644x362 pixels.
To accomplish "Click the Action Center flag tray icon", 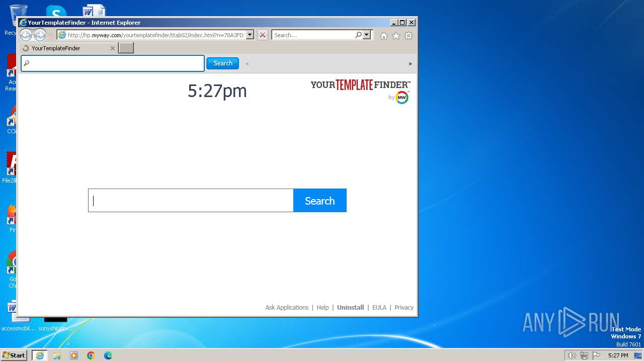I will coord(596,355).
